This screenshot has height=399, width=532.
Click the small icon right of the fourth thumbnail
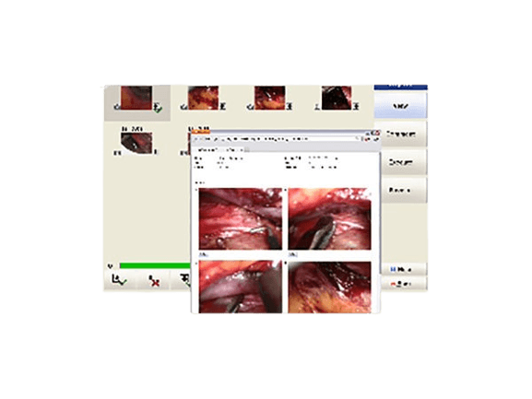point(356,107)
